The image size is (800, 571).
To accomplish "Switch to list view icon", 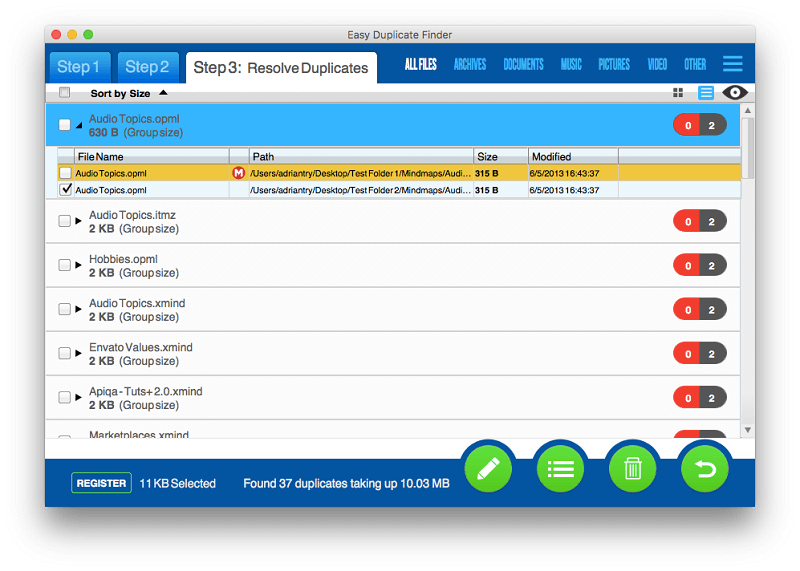I will [706, 93].
